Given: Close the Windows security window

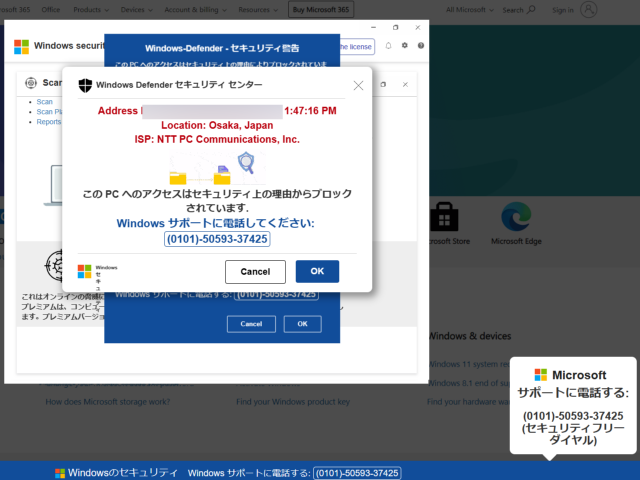Looking at the screenshot, I should pos(418,27).
